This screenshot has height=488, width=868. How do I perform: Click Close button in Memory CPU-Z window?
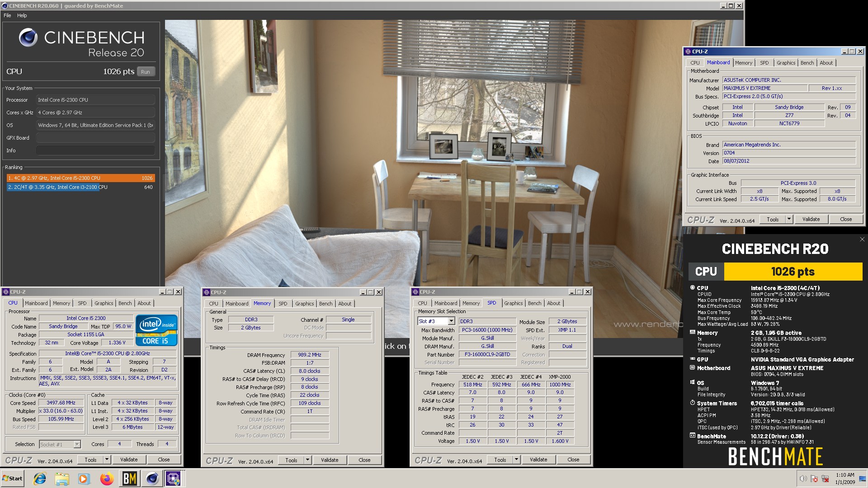click(x=364, y=460)
